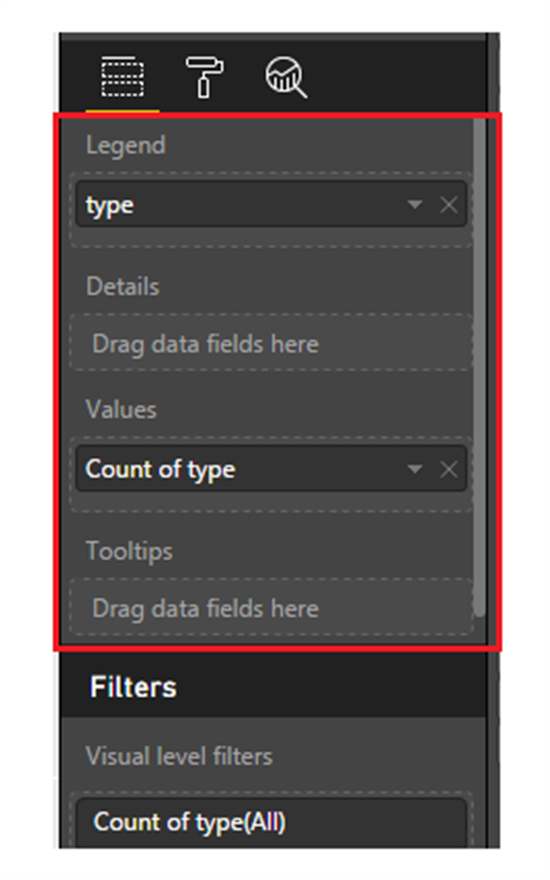This screenshot has height=880, width=550.
Task: Click the Tooltips section label
Action: 129,551
